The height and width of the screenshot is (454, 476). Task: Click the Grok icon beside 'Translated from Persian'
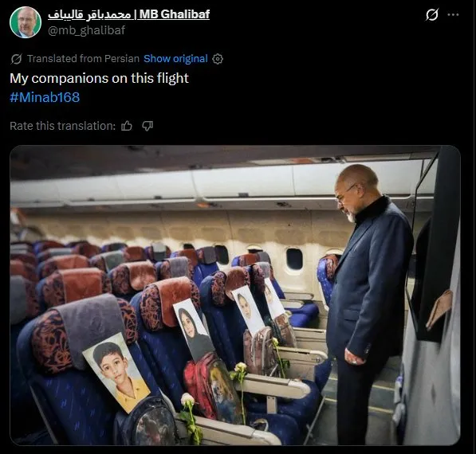(16, 59)
